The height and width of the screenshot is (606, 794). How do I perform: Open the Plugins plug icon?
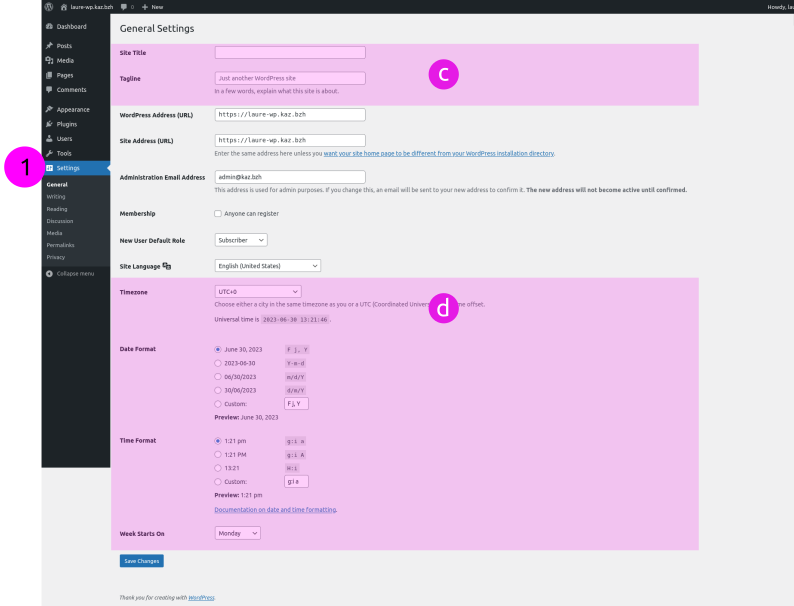(x=49, y=124)
